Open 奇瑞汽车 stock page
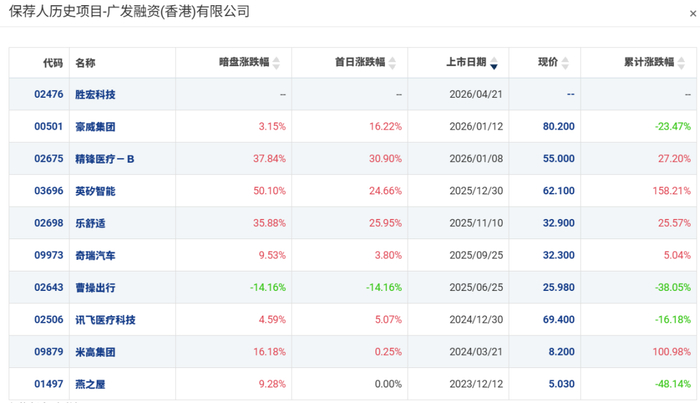This screenshot has width=700, height=403. 95,255
